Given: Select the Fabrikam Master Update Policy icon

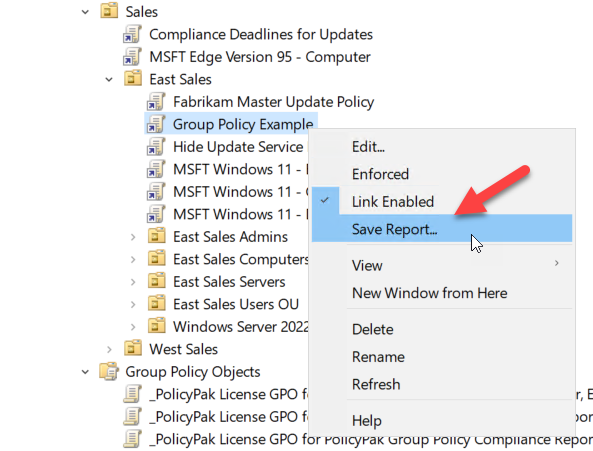Looking at the screenshot, I should (x=156, y=102).
